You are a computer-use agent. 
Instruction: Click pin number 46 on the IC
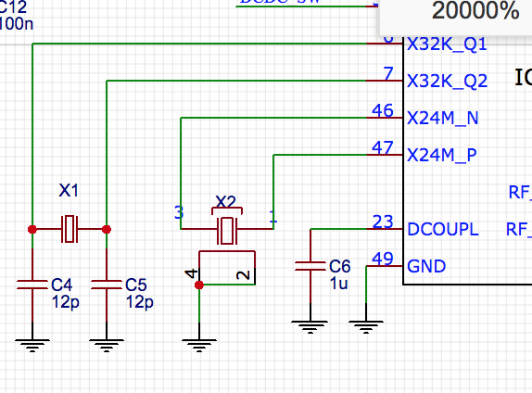tap(383, 110)
